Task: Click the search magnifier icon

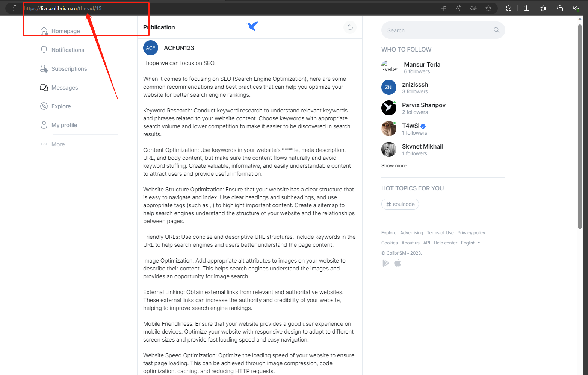Action: (496, 30)
